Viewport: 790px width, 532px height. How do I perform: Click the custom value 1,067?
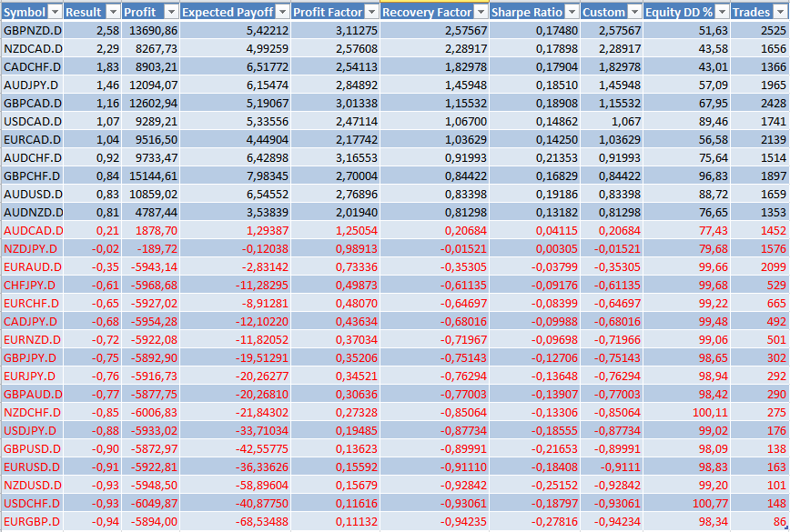point(626,121)
